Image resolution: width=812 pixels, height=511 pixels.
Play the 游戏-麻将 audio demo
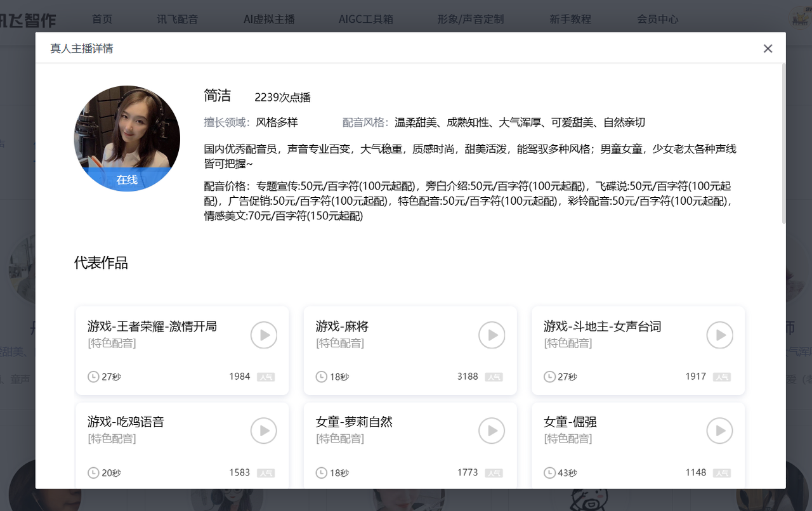[492, 335]
